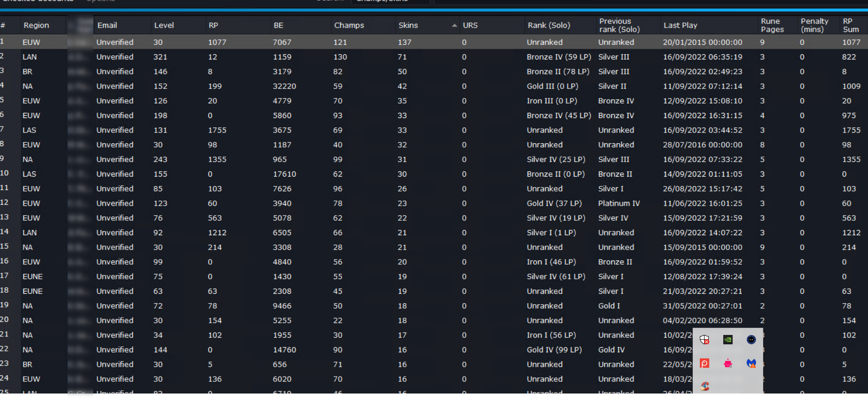
Task: Click BE value 9466
Action: tap(282, 305)
